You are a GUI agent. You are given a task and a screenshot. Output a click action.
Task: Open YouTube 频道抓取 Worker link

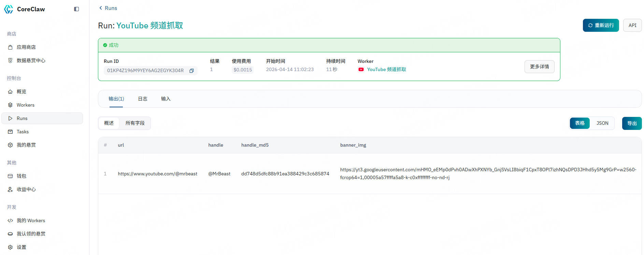coord(386,69)
